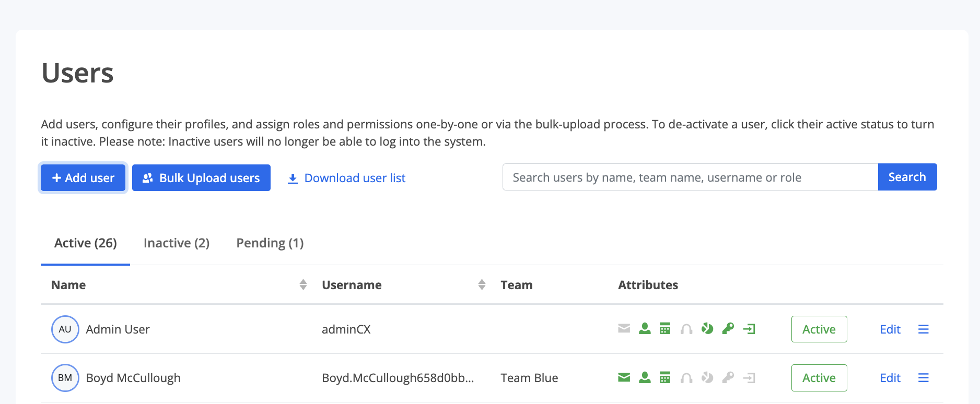
Task: Sort the table by Name column arrows
Action: [303, 284]
